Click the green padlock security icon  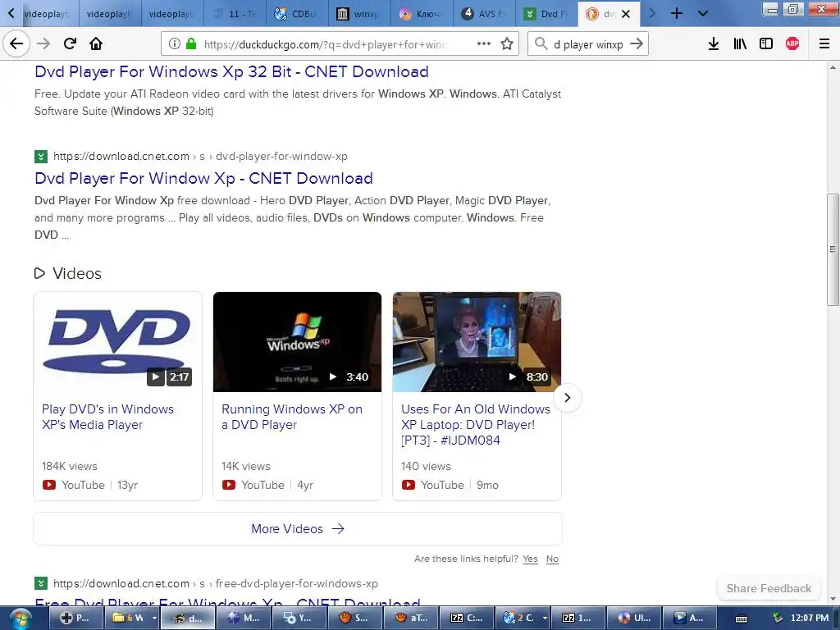190,44
